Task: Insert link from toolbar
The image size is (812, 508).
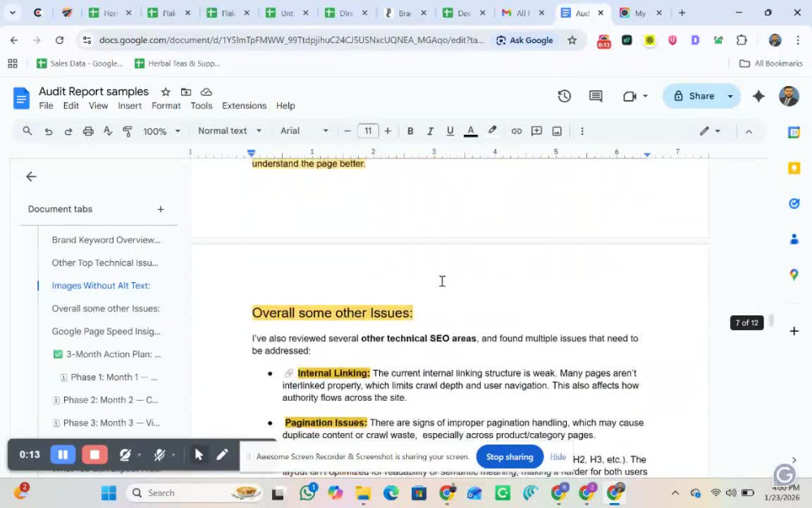Action: click(516, 131)
